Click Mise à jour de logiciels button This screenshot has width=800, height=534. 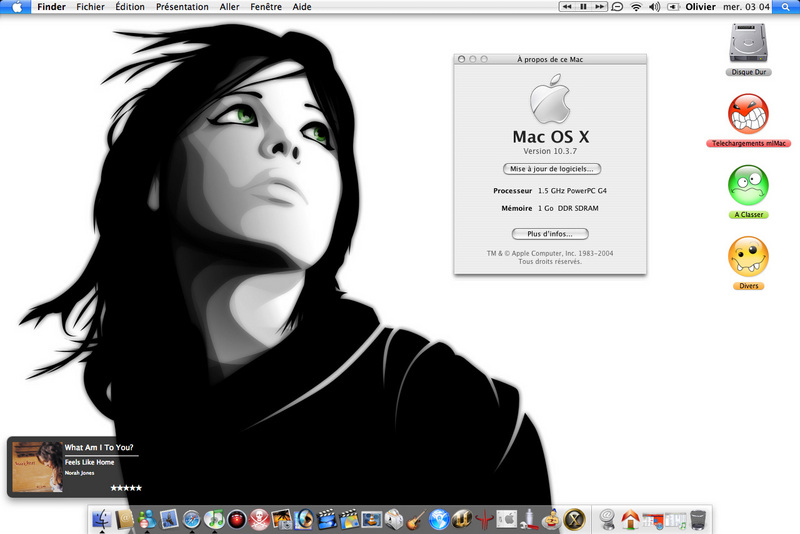(x=552, y=169)
